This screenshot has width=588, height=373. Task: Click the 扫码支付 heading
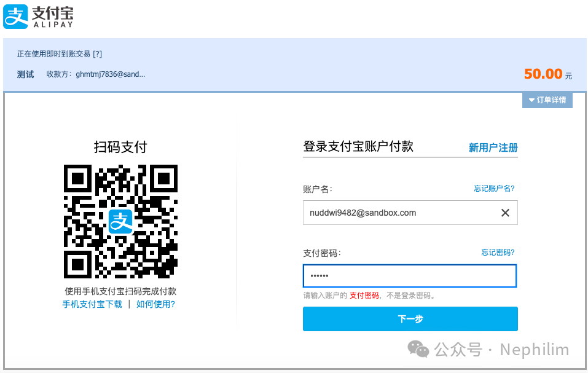tap(120, 147)
